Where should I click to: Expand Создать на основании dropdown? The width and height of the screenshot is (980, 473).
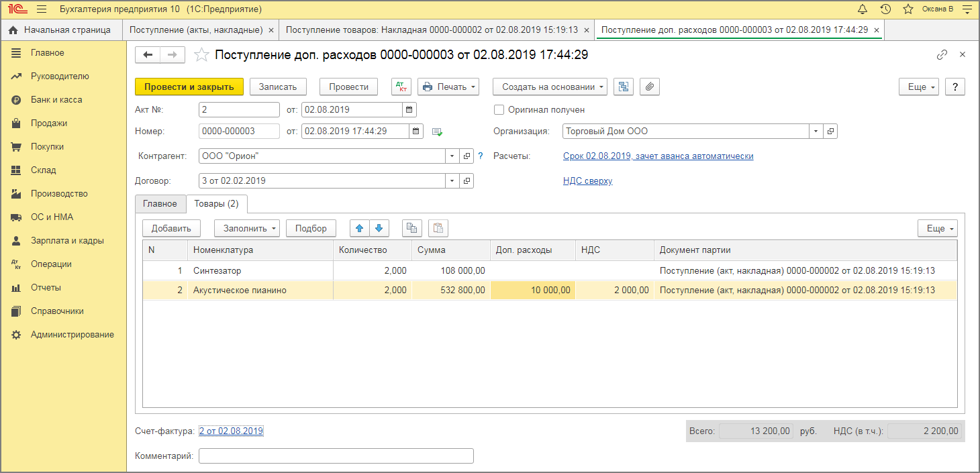(x=550, y=87)
